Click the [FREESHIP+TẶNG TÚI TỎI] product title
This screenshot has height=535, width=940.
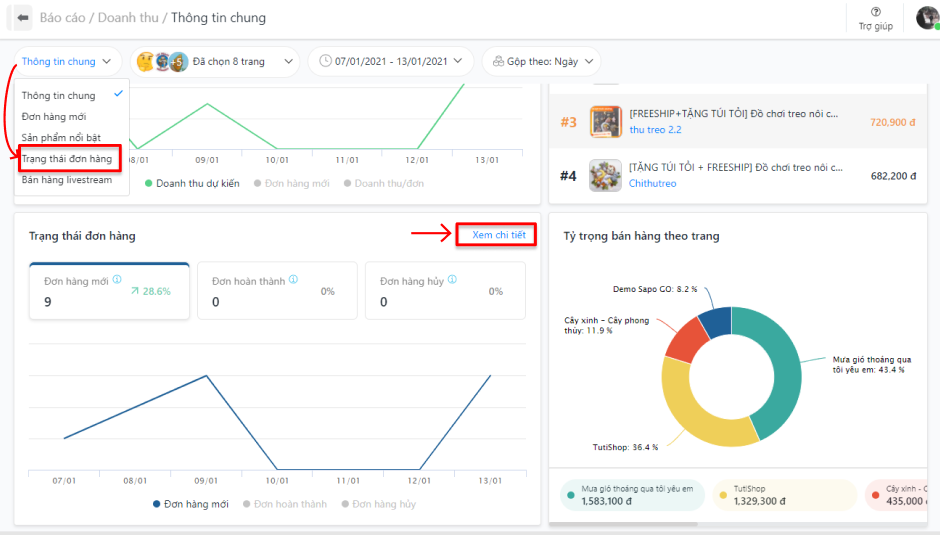coord(734,113)
